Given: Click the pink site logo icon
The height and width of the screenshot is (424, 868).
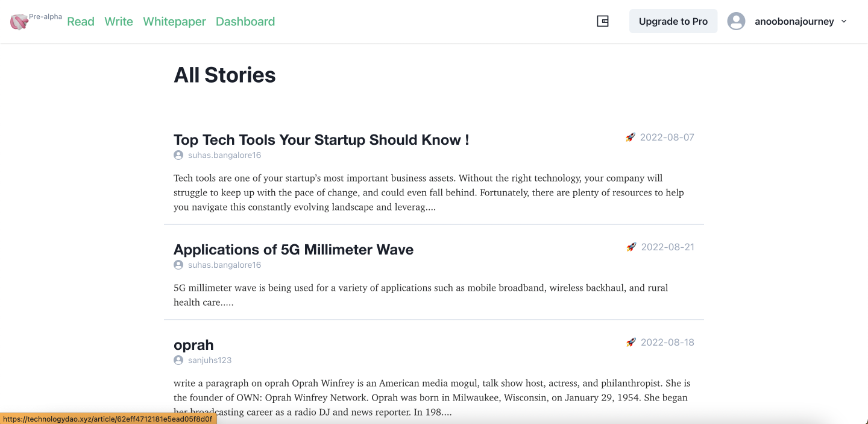Looking at the screenshot, I should coord(19,22).
